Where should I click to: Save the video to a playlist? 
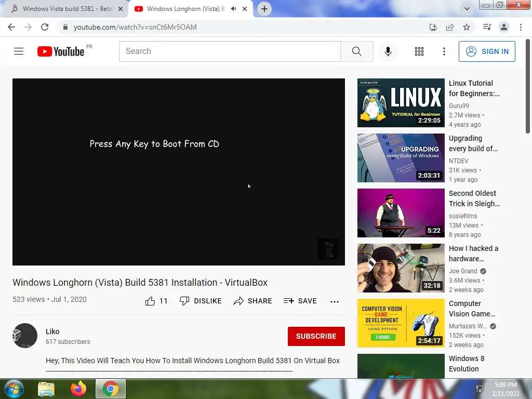pyautogui.click(x=300, y=301)
